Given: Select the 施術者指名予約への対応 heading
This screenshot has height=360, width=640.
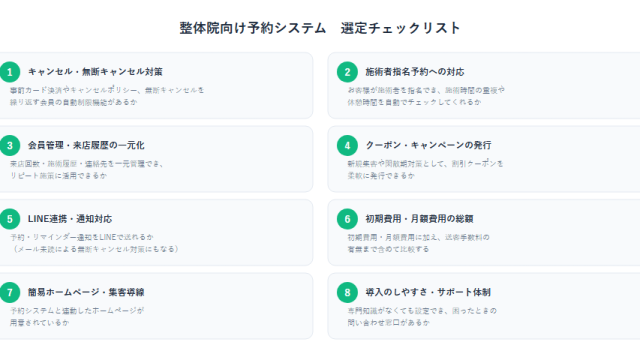Looking at the screenshot, I should (415, 72).
